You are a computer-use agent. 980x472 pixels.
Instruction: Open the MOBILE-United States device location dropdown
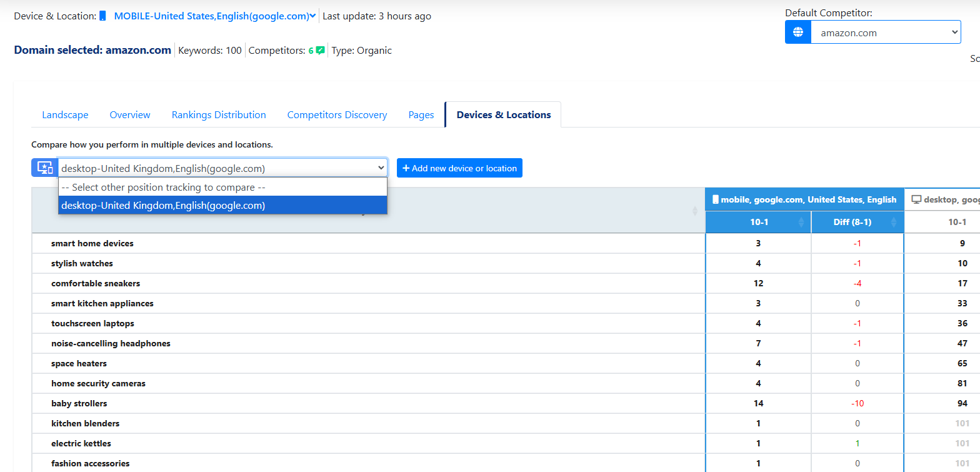click(x=215, y=16)
